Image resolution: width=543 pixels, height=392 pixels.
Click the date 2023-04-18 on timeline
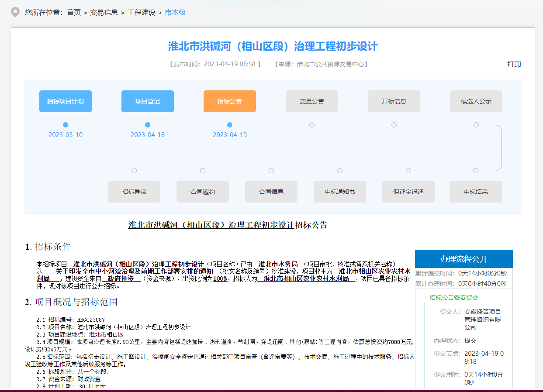click(x=148, y=135)
